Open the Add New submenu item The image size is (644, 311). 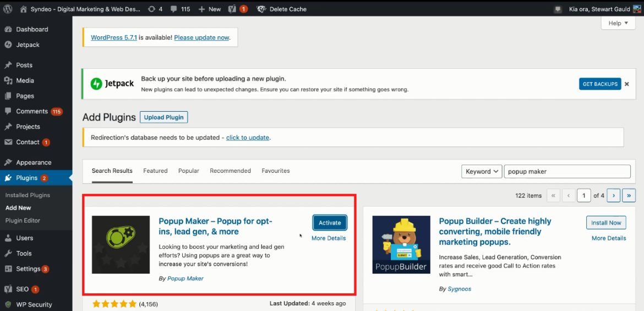point(18,208)
